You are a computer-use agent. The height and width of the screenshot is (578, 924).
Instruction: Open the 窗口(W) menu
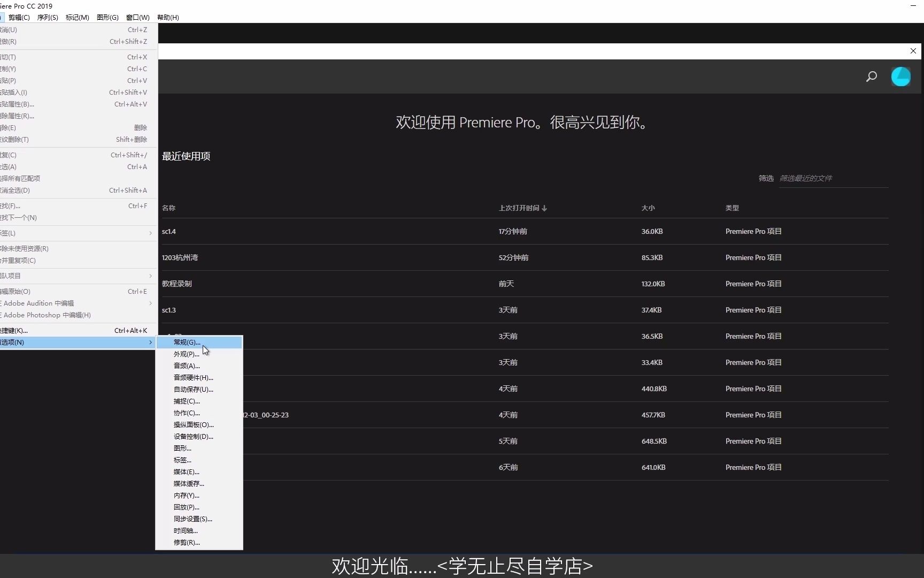138,17
